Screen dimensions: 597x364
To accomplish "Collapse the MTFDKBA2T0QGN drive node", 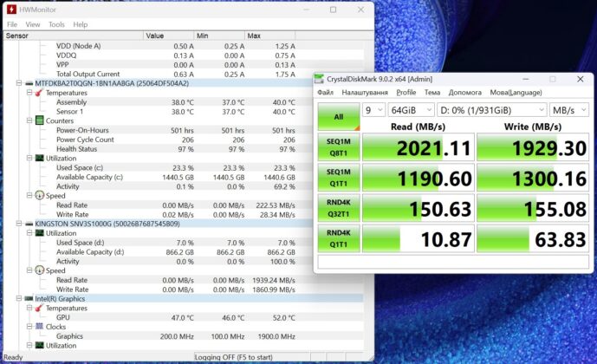I will [x=19, y=83].
